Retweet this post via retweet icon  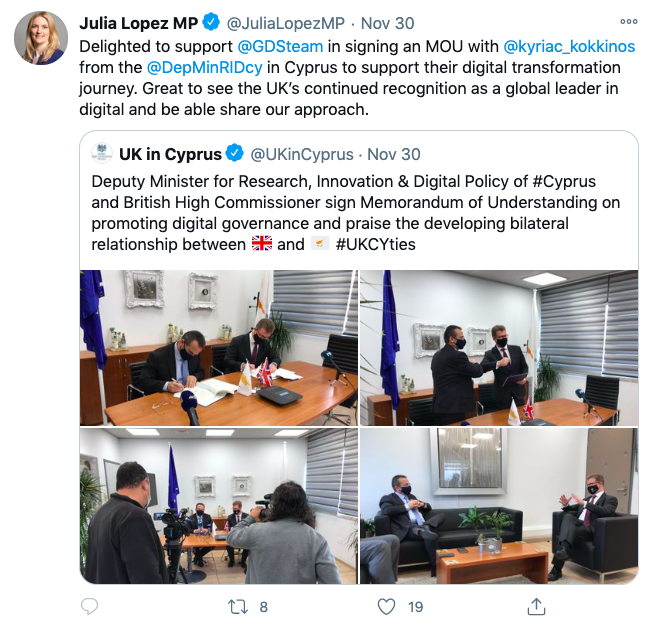click(x=238, y=606)
